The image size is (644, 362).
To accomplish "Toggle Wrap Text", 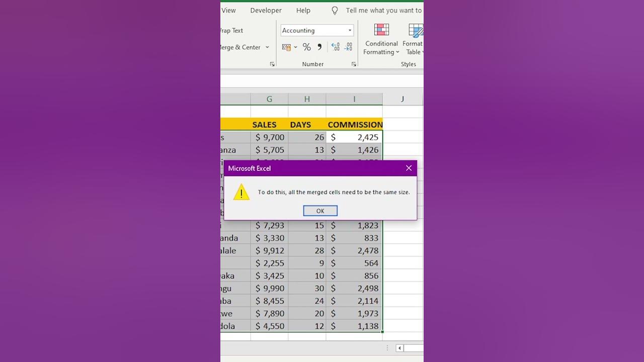I will (x=232, y=30).
